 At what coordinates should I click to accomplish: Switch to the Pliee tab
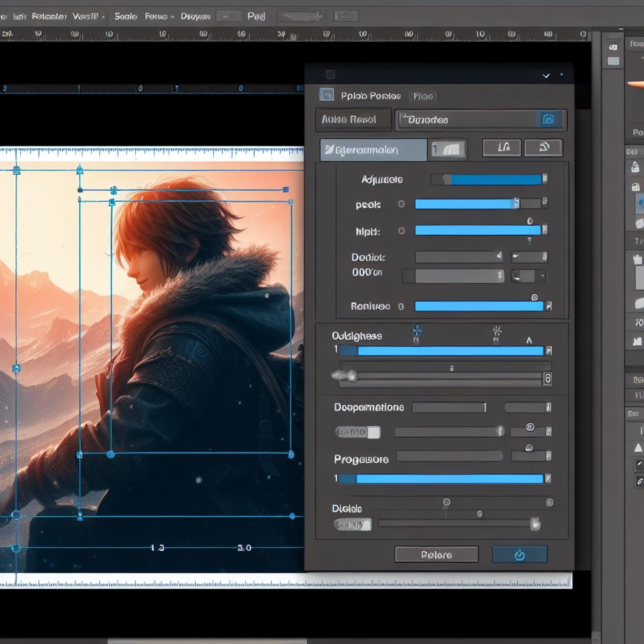(x=423, y=96)
